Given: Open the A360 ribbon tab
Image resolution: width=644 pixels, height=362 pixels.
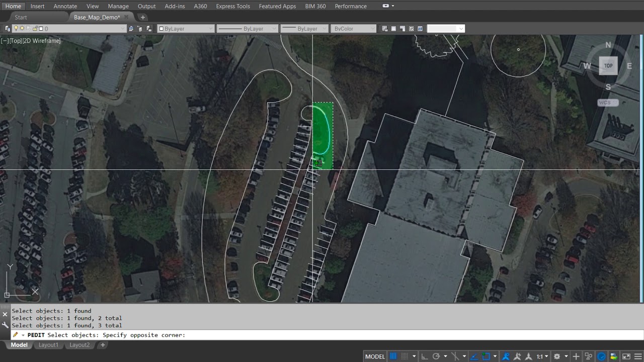Looking at the screenshot, I should pyautogui.click(x=200, y=6).
